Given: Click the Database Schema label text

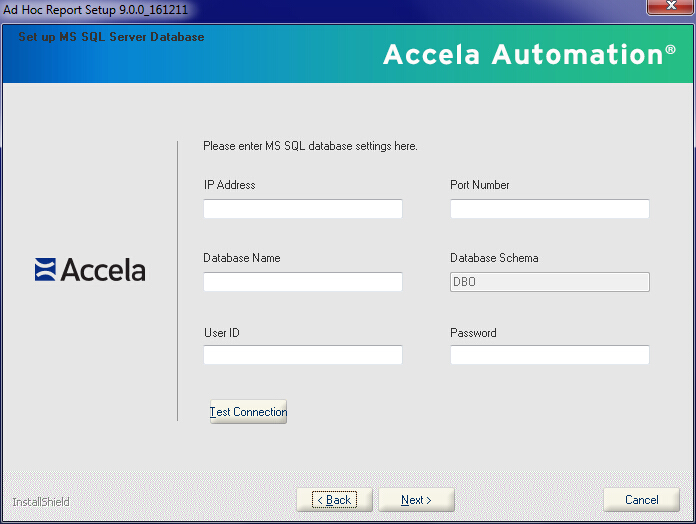Looking at the screenshot, I should (x=494, y=258).
